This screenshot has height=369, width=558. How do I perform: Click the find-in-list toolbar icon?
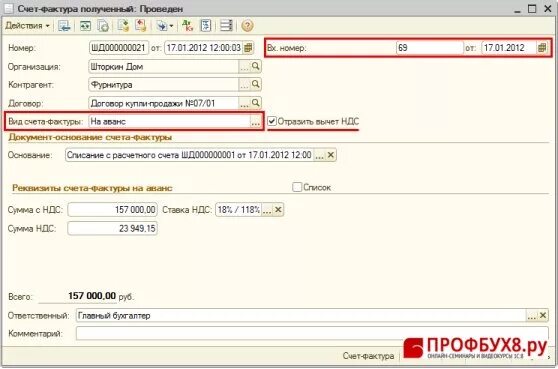[x=64, y=26]
